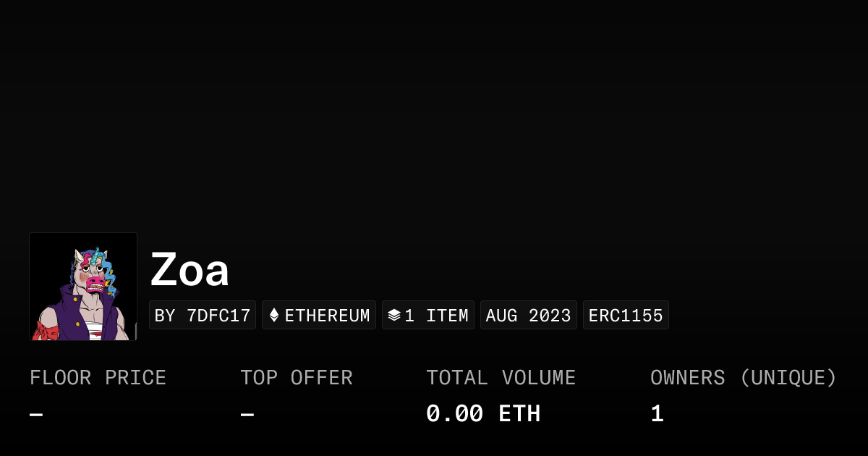Click the 0.00 volume number
The image size is (868, 456).
(454, 414)
